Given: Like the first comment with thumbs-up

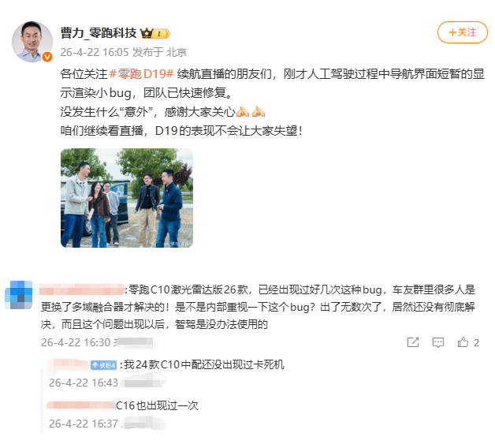Looking at the screenshot, I should [463, 342].
